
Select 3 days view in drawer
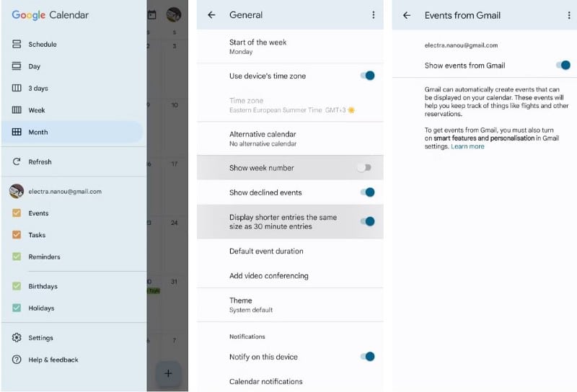[72, 88]
